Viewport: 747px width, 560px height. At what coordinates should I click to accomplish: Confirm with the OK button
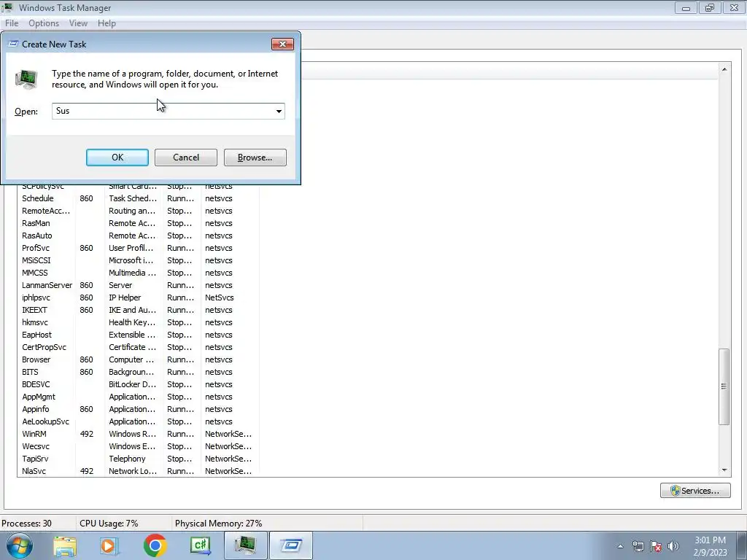pos(117,157)
